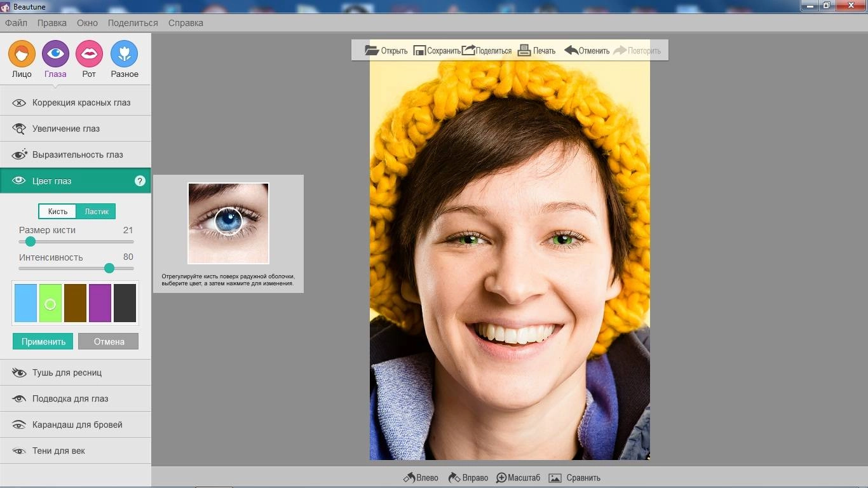
Task: Open Увеличение глаз tool
Action: 76,128
